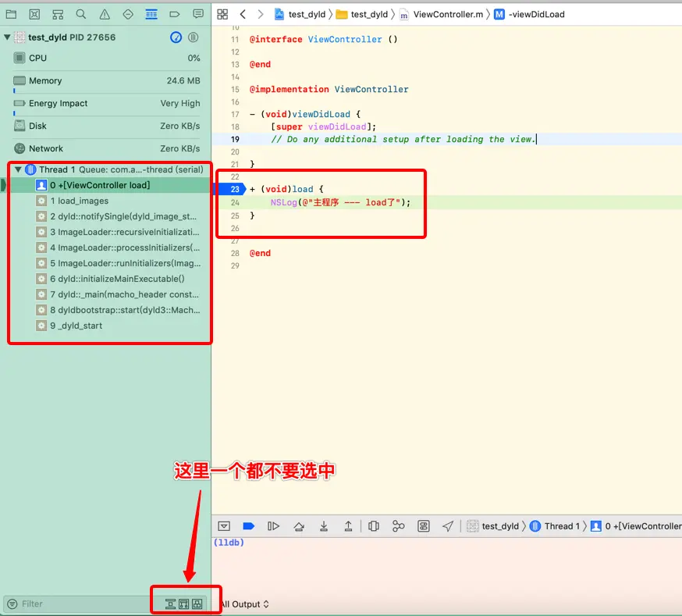The width and height of the screenshot is (682, 616).
Task: Open frame 0 +[ViewController crumb in debug bar
Action: (x=636, y=526)
